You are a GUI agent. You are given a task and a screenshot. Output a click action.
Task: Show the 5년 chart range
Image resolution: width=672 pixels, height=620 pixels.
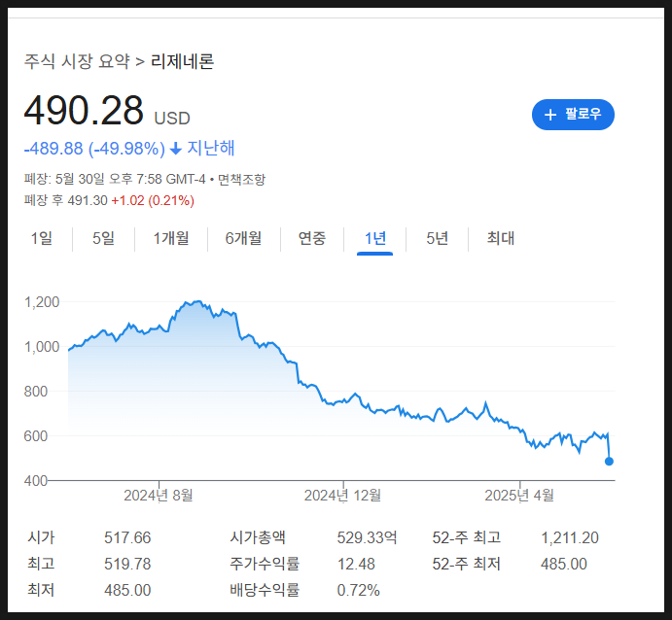tap(438, 238)
